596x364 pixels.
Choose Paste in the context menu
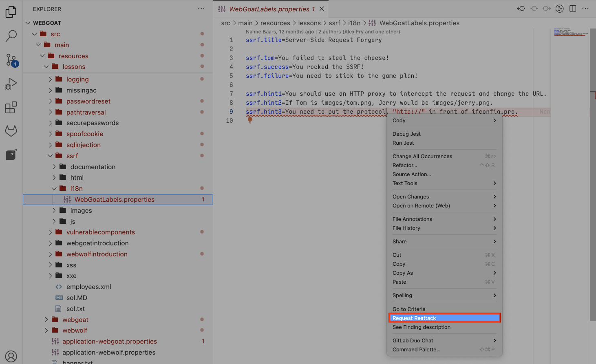444,282
